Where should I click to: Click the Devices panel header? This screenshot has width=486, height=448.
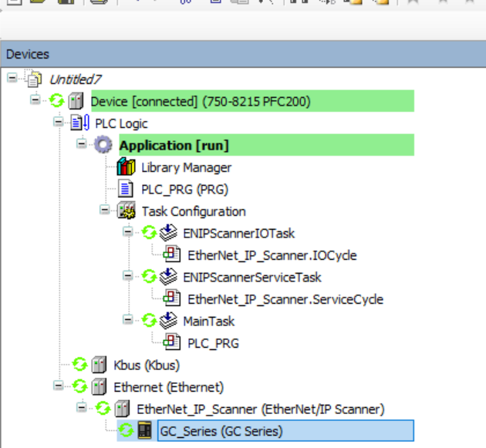point(243,54)
